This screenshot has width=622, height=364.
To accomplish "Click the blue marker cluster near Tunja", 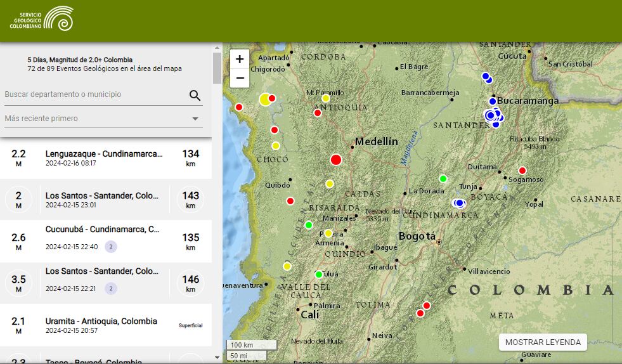I will click(459, 203).
